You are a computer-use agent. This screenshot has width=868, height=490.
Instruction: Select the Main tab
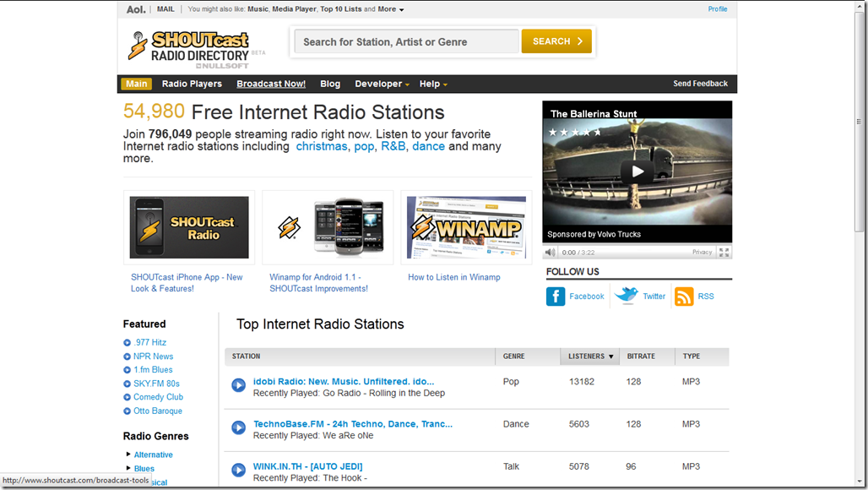pyautogui.click(x=136, y=84)
